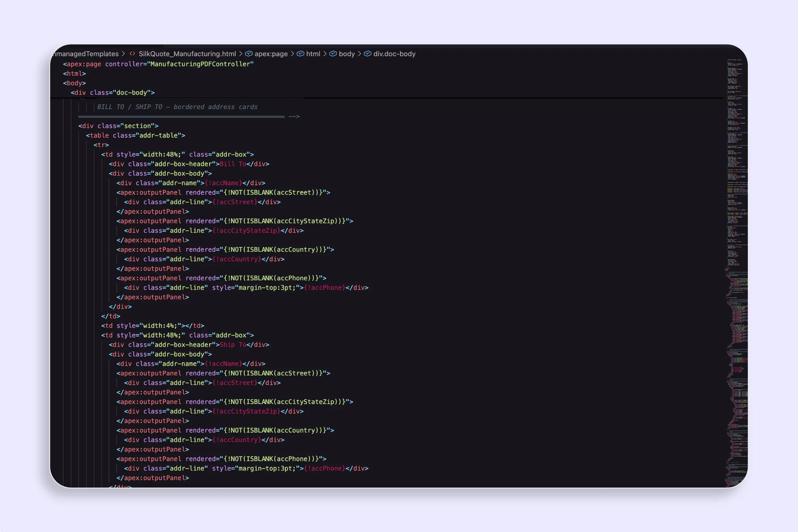Jump to sticky div doc-body line
This screenshot has width=798, height=532.
click(x=112, y=93)
